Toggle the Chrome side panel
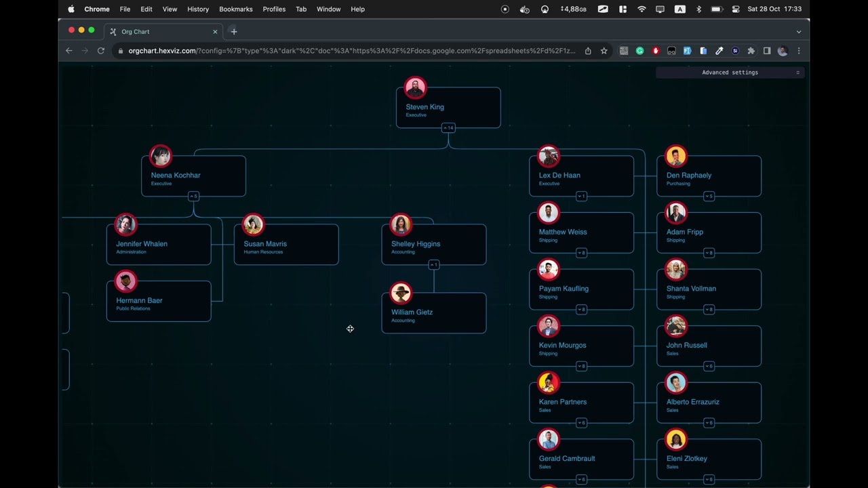This screenshot has width=868, height=488. click(767, 51)
